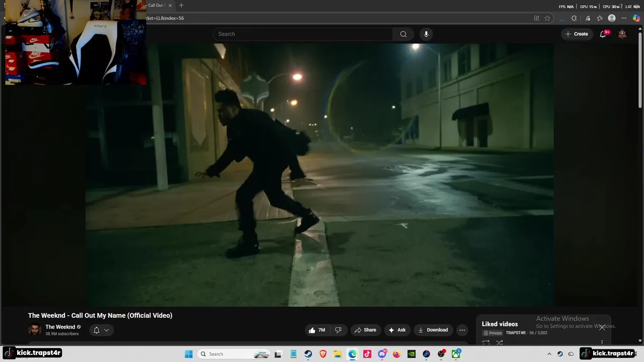Viewport: 644px width, 362px height.
Task: Close the Liked videos playlist panel
Action: pyautogui.click(x=602, y=327)
